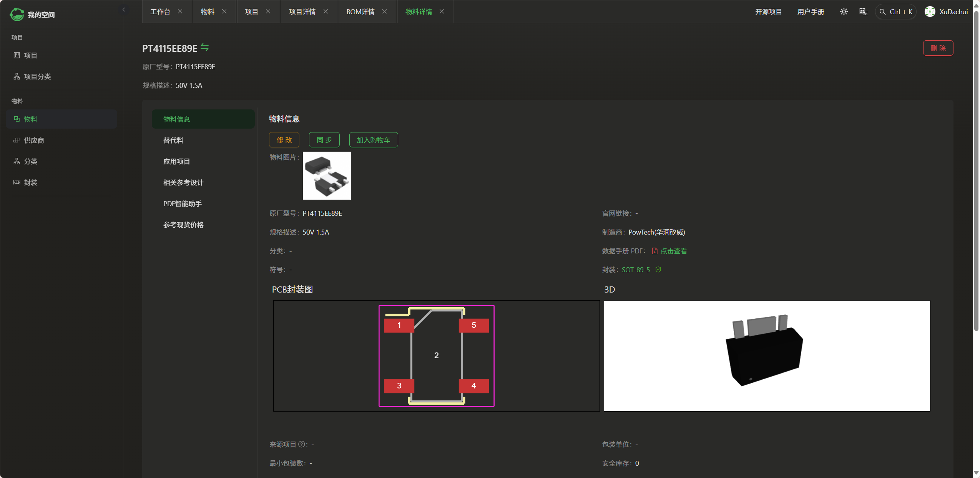980x478 pixels.
Task: Click the PDF file icon next to 点击查看
Action: click(654, 251)
